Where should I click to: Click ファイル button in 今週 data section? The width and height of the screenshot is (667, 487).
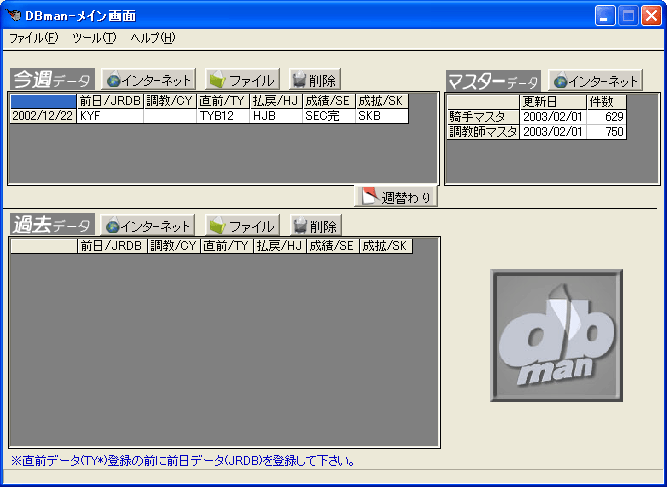[x=242, y=80]
